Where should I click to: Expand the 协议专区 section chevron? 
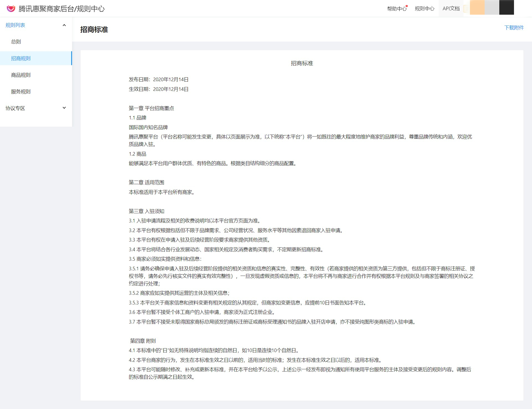pyautogui.click(x=64, y=108)
